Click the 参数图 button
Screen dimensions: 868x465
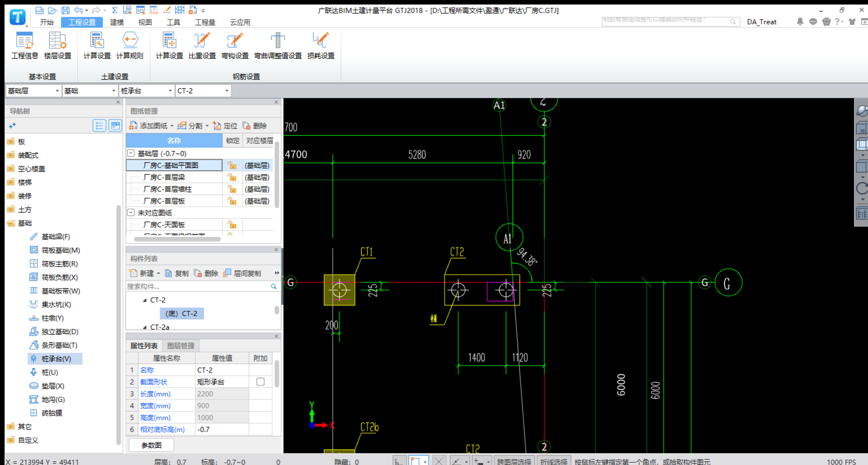pos(151,445)
